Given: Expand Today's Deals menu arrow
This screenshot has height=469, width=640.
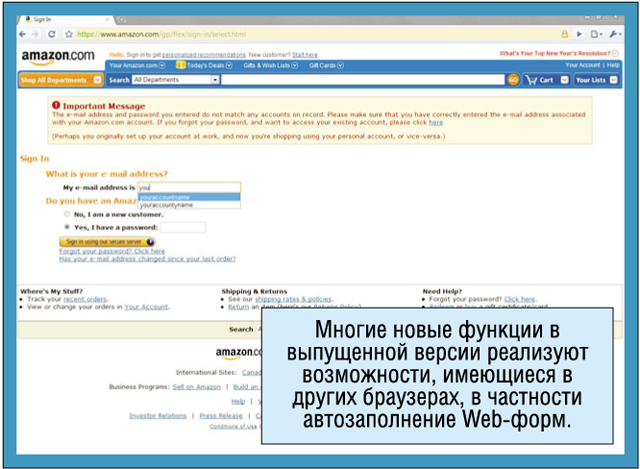Looking at the screenshot, I should click(x=229, y=65).
